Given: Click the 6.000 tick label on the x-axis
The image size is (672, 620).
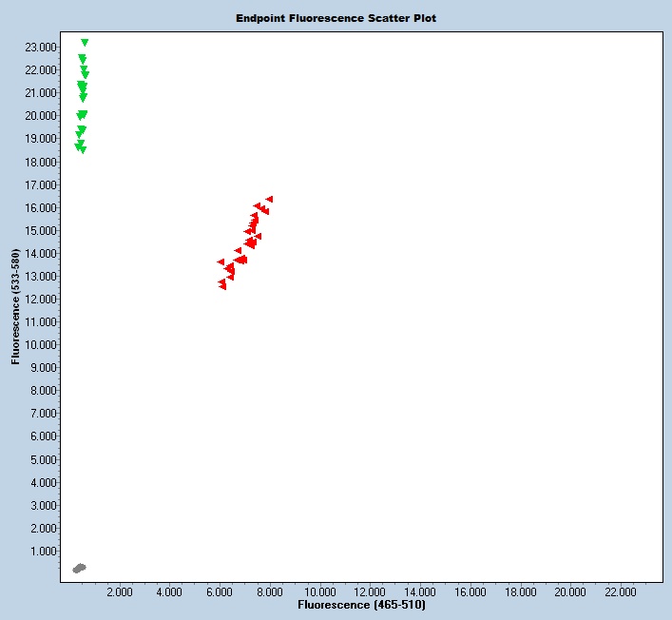Looking at the screenshot, I should pos(220,591).
